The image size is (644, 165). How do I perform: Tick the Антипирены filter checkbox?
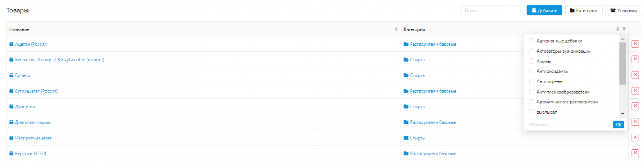tap(532, 81)
